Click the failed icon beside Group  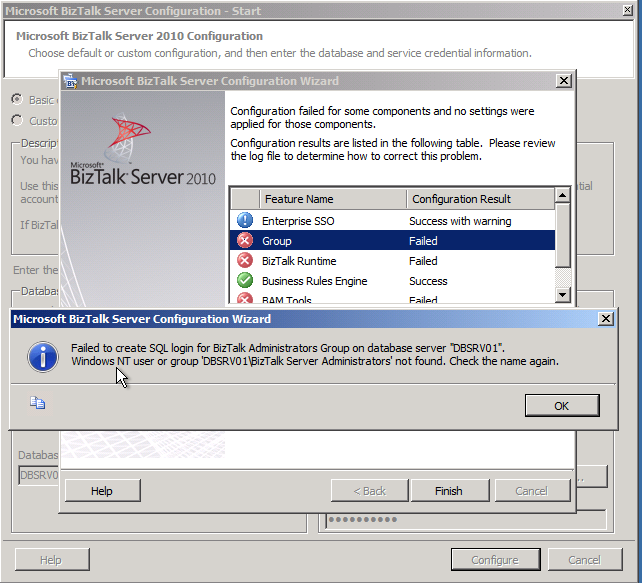245,241
